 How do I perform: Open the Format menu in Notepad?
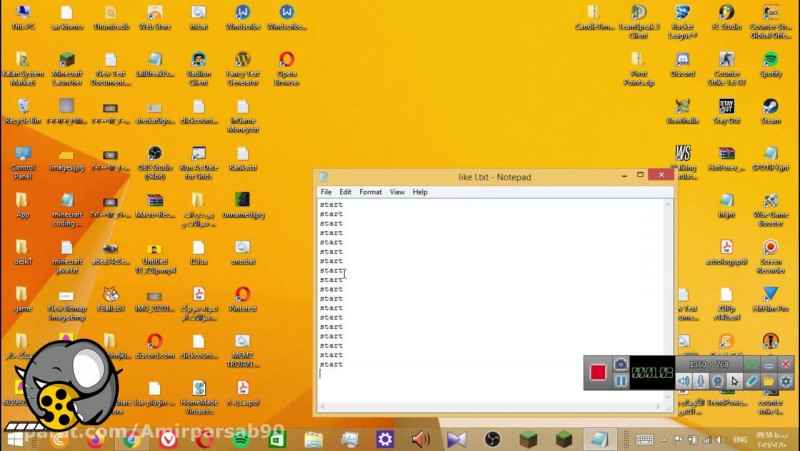(x=370, y=192)
